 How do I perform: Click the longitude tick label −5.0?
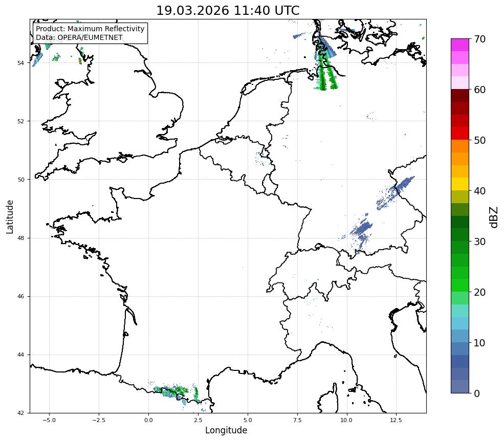tap(49, 420)
